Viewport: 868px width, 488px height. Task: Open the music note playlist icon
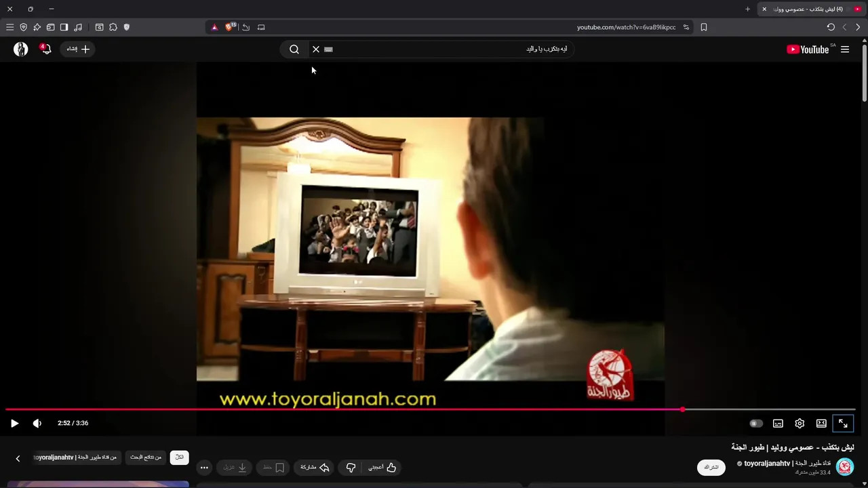pyautogui.click(x=78, y=27)
